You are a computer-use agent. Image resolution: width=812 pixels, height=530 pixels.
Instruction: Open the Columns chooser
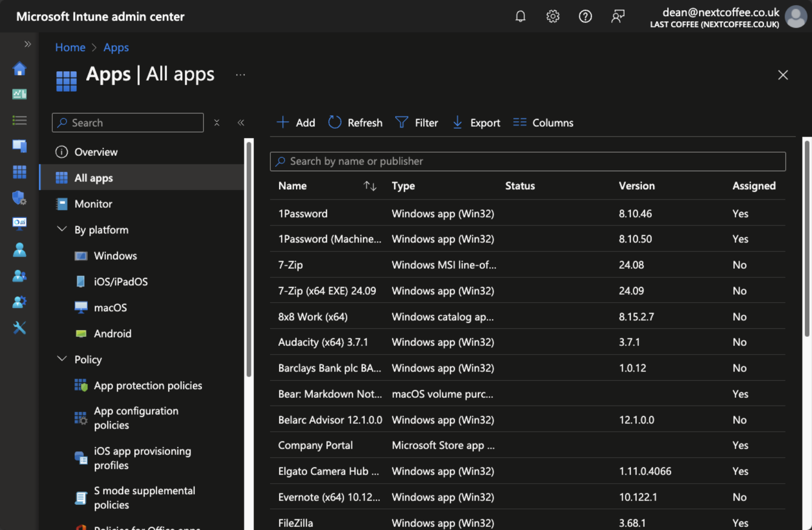(x=543, y=123)
